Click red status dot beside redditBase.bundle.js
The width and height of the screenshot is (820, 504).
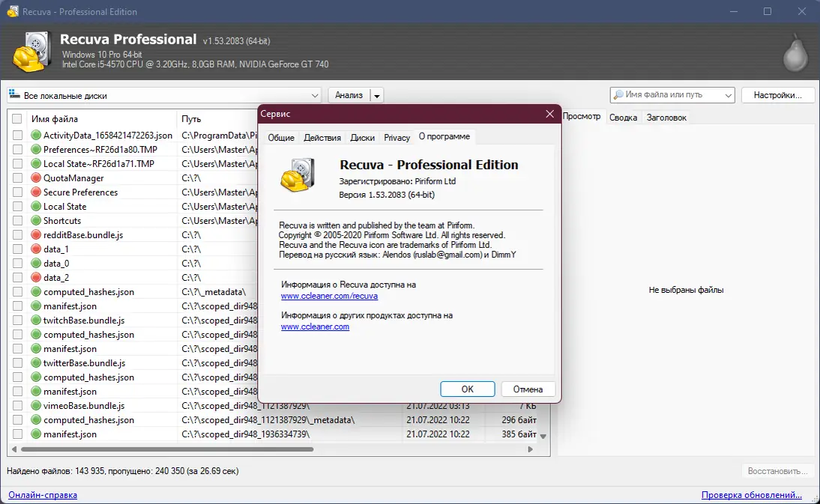click(35, 235)
